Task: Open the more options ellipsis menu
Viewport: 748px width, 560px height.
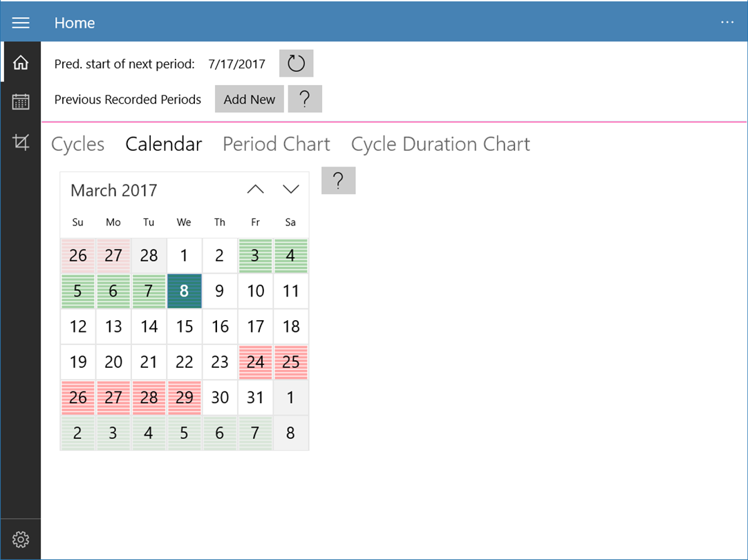Action: (727, 23)
